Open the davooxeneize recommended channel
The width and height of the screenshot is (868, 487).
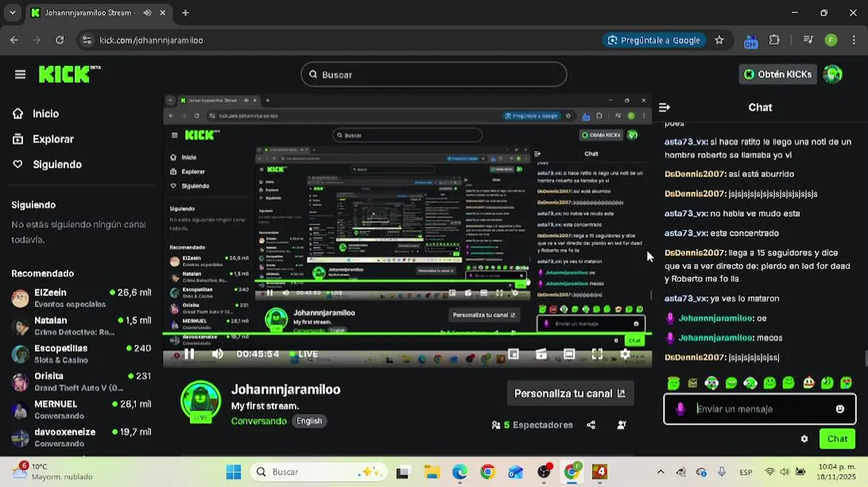click(x=82, y=437)
